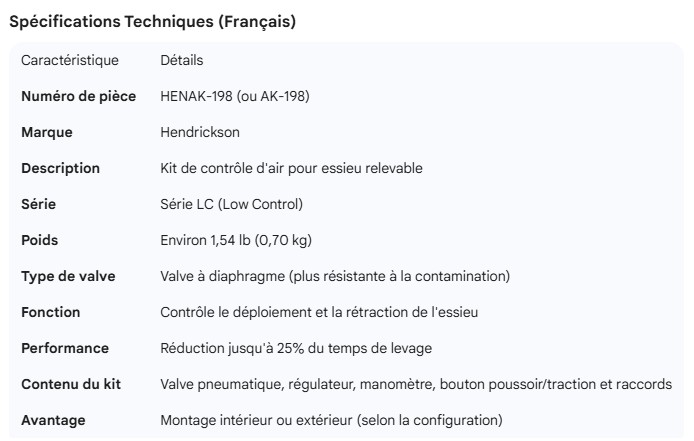Viewport: 694px width, 441px height.
Task: Click the Caractéristique column header
Action: (70, 61)
